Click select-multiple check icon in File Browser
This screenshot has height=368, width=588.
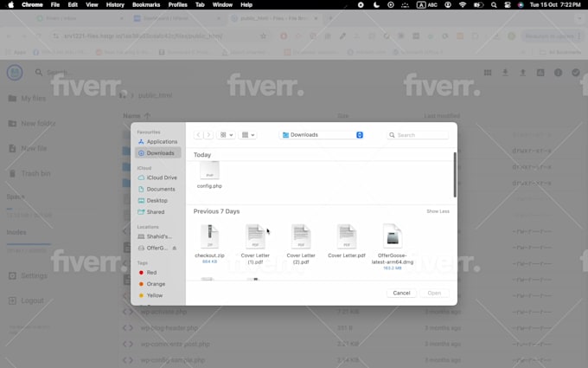576,73
